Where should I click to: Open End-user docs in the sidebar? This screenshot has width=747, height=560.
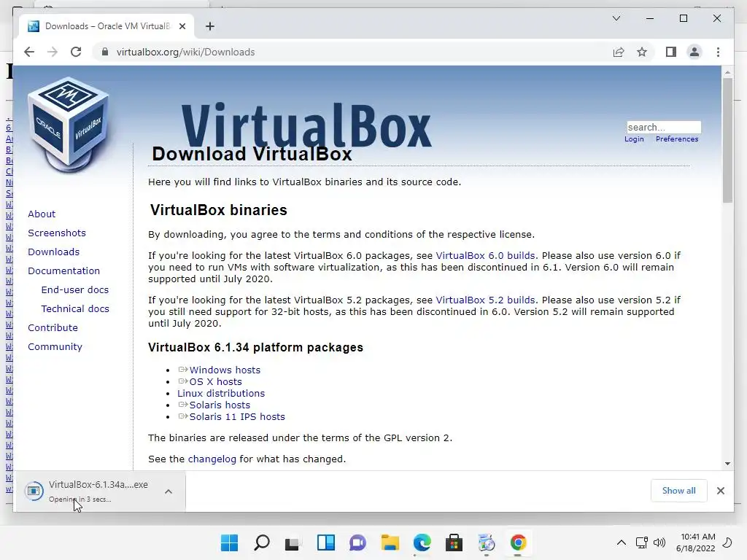coord(75,290)
